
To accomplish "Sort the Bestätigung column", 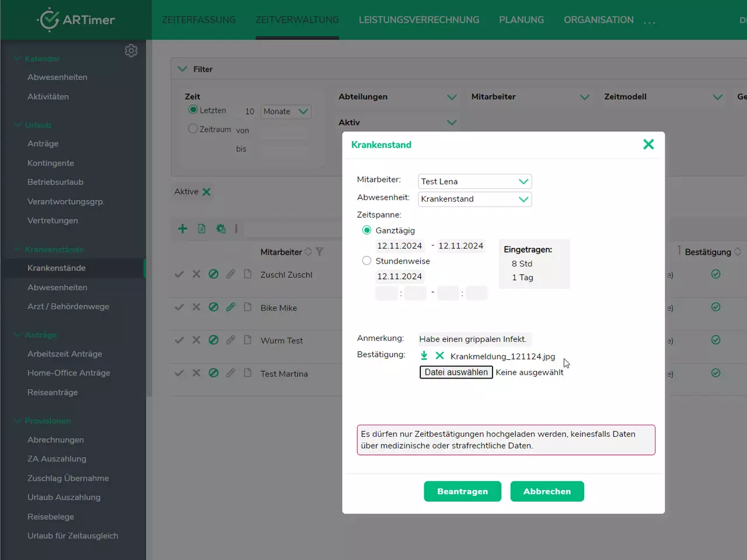I will pyautogui.click(x=738, y=252).
